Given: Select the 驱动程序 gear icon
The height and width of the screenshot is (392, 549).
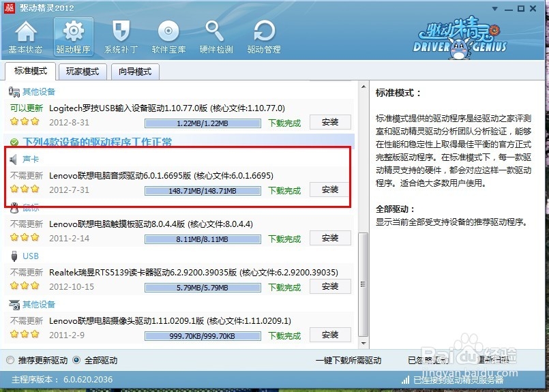Looking at the screenshot, I should click(74, 37).
